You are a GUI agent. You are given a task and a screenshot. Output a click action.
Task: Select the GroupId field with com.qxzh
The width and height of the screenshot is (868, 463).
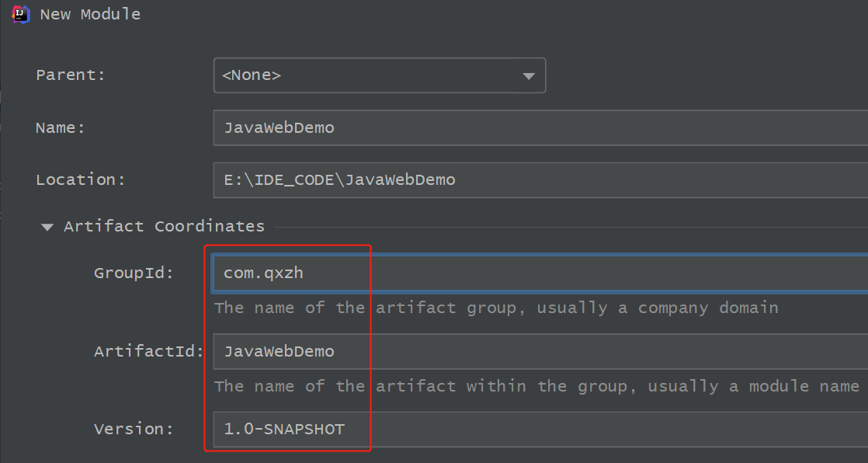coord(540,273)
